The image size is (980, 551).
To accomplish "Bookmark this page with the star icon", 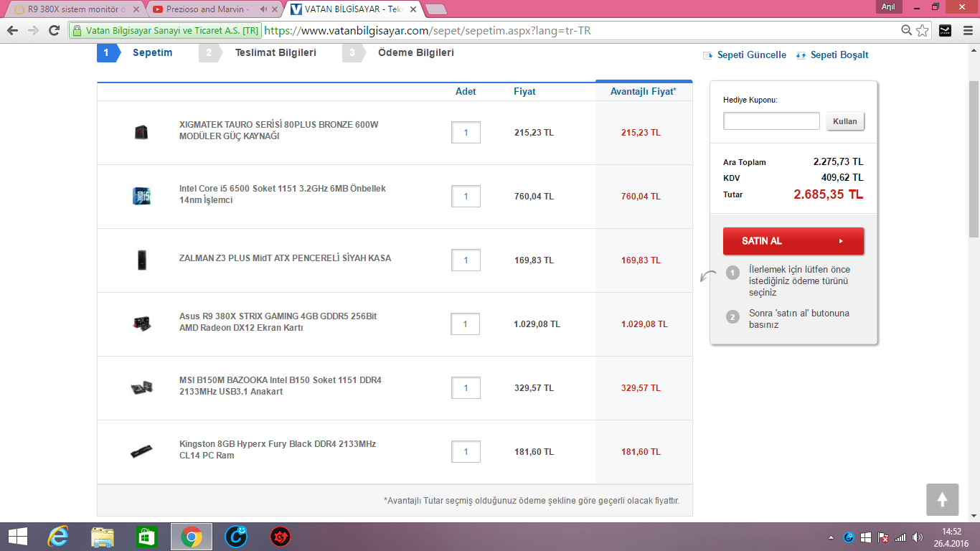I will pyautogui.click(x=923, y=31).
